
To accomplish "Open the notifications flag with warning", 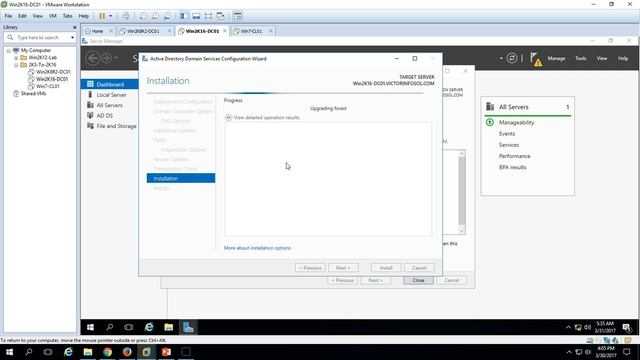I will (x=536, y=59).
